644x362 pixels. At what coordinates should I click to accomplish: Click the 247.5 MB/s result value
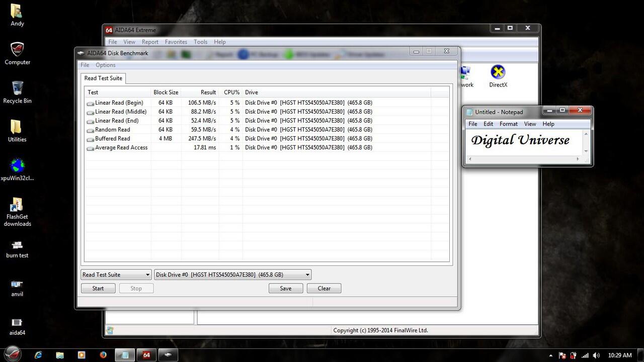tap(202, 138)
